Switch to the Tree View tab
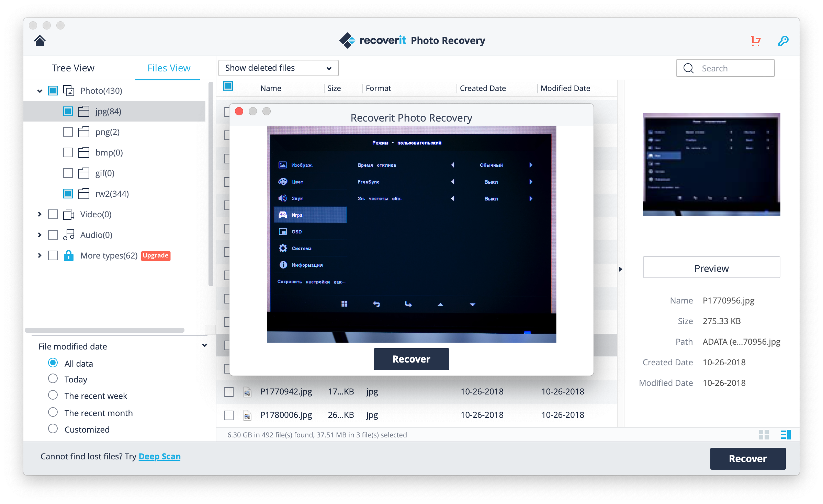The image size is (823, 504). point(73,68)
